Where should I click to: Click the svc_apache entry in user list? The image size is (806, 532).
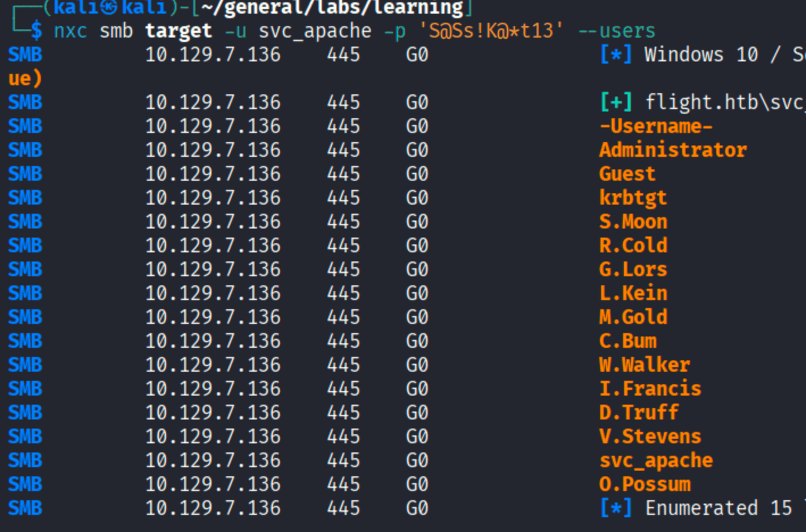point(656,460)
